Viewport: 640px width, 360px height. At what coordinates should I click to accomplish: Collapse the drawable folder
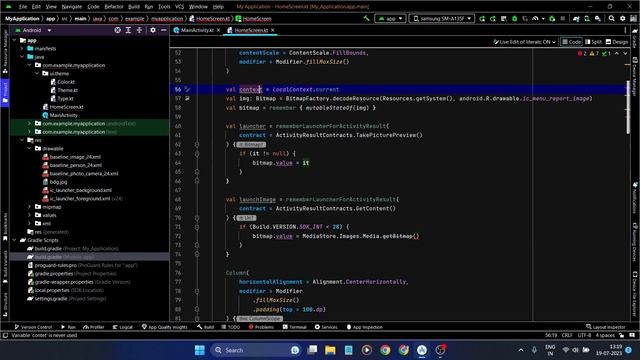pos(29,149)
